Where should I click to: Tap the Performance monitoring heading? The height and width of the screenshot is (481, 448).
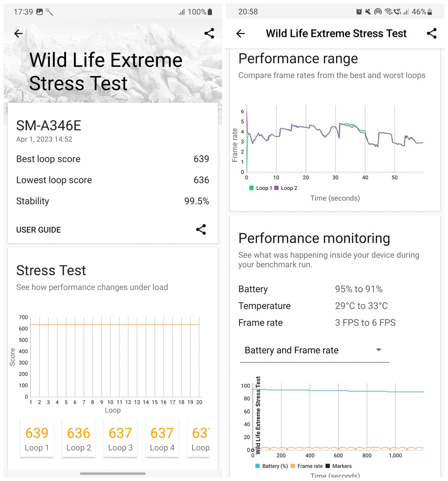pos(314,238)
